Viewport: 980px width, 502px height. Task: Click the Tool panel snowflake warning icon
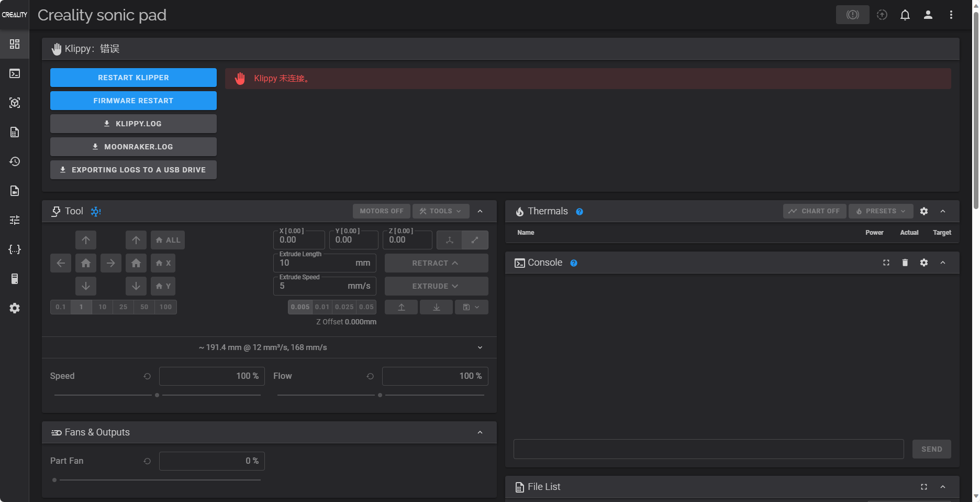pyautogui.click(x=96, y=211)
